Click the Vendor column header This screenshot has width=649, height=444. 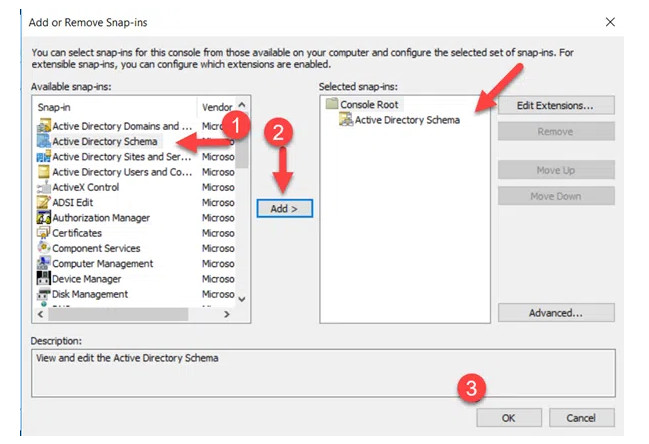[217, 106]
